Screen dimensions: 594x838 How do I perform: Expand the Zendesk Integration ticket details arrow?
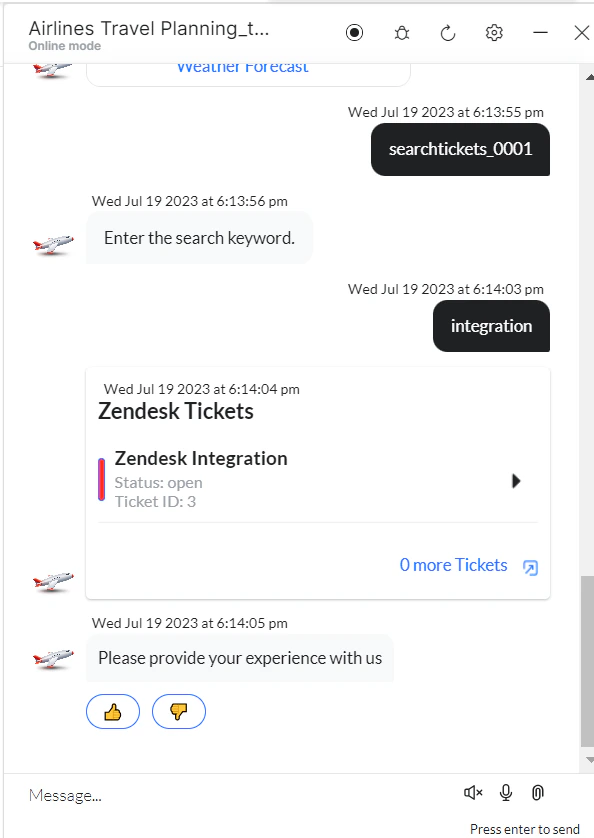516,480
